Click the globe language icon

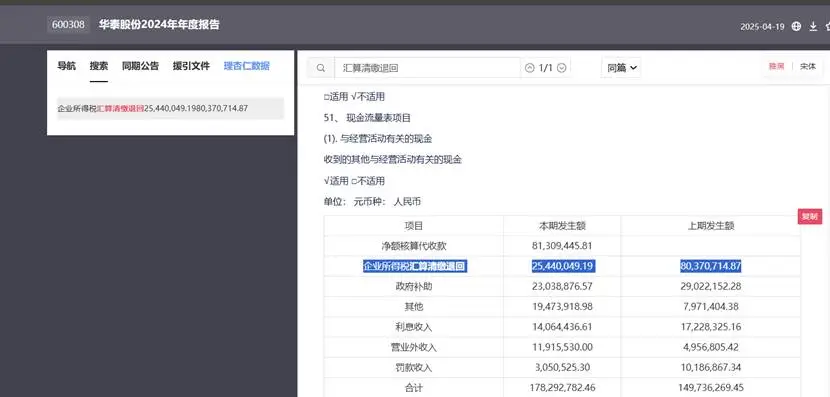pyautogui.click(x=796, y=26)
